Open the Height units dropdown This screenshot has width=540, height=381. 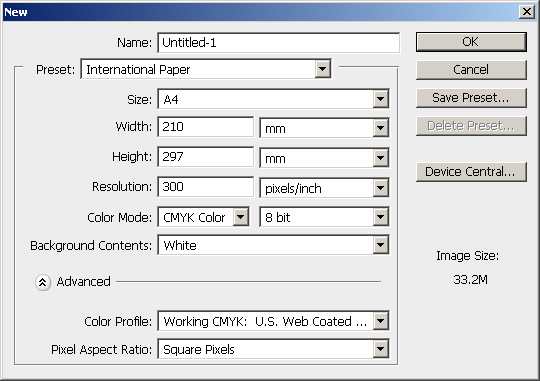pyautogui.click(x=324, y=158)
